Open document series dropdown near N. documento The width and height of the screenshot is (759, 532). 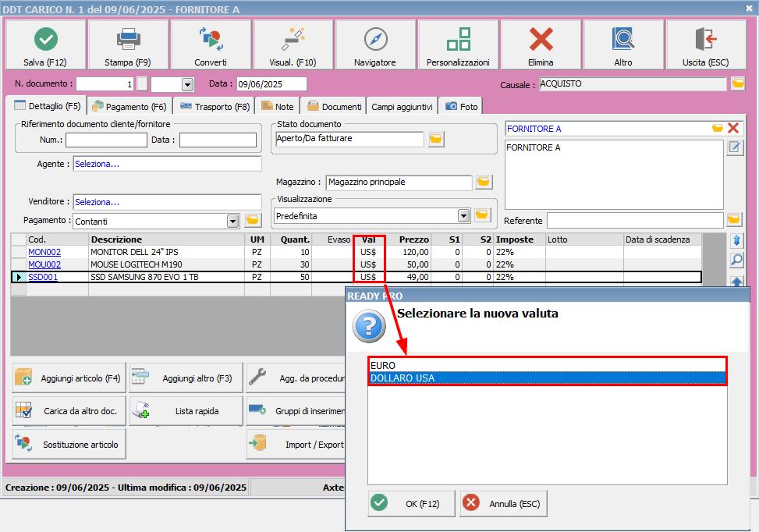187,85
